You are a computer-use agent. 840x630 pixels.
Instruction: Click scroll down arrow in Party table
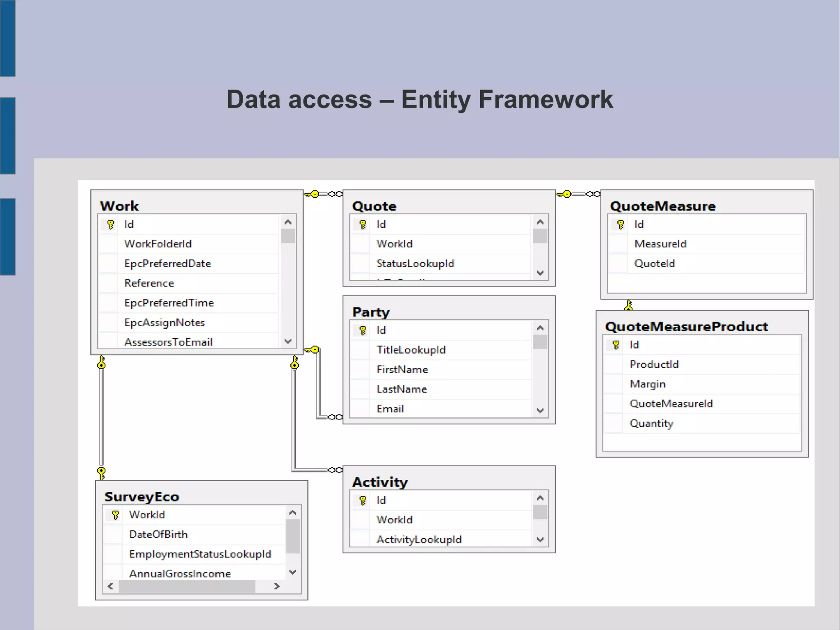(540, 410)
